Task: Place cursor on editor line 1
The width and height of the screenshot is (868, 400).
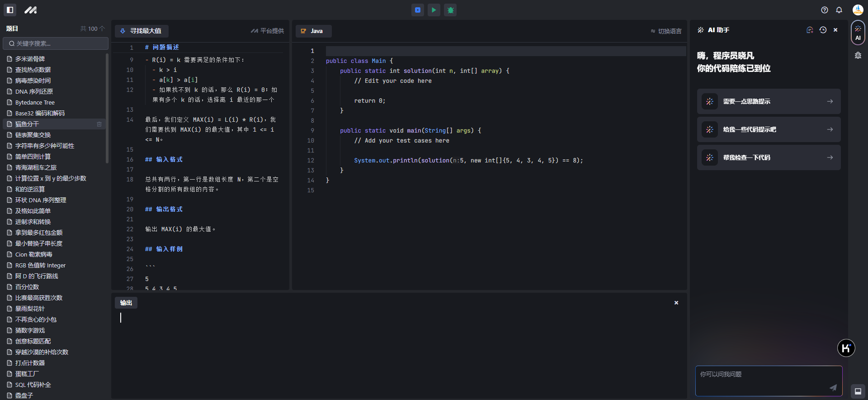Action: pos(505,51)
